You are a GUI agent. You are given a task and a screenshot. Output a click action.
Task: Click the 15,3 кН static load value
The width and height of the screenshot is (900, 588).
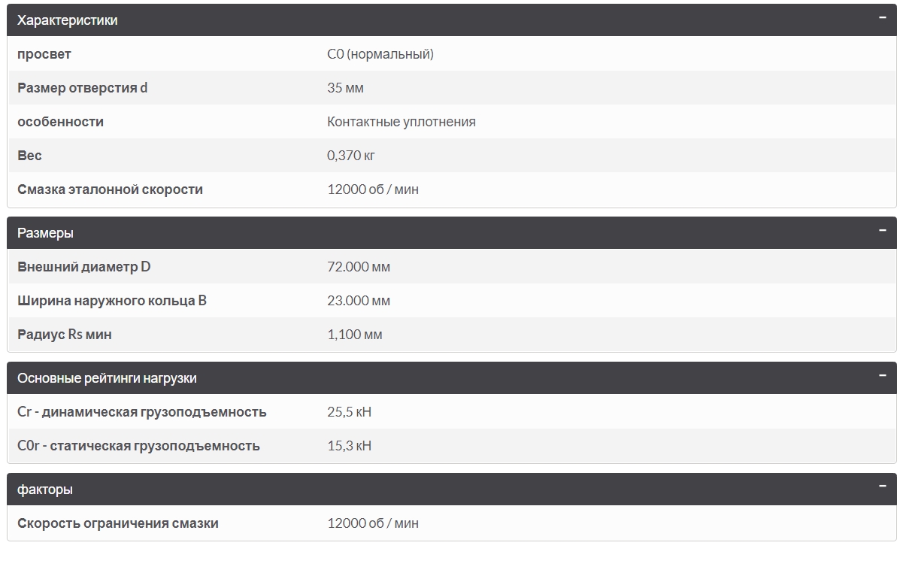click(349, 446)
